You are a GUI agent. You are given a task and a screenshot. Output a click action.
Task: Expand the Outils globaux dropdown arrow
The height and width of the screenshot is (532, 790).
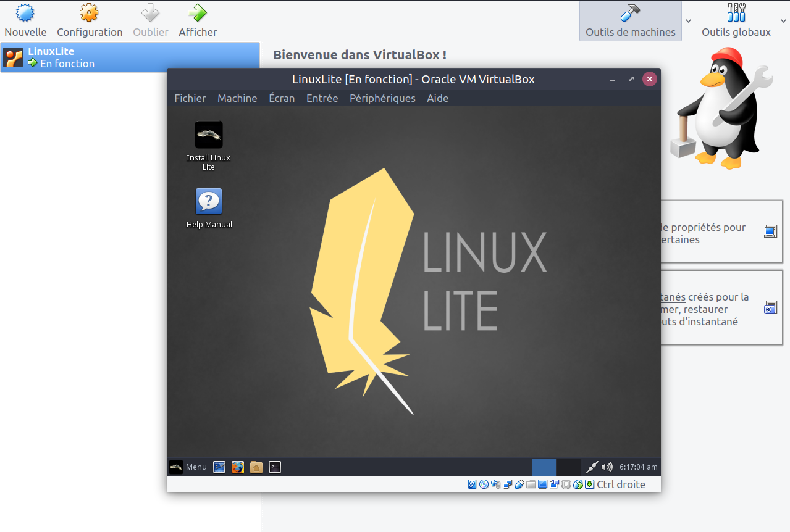pyautogui.click(x=784, y=21)
